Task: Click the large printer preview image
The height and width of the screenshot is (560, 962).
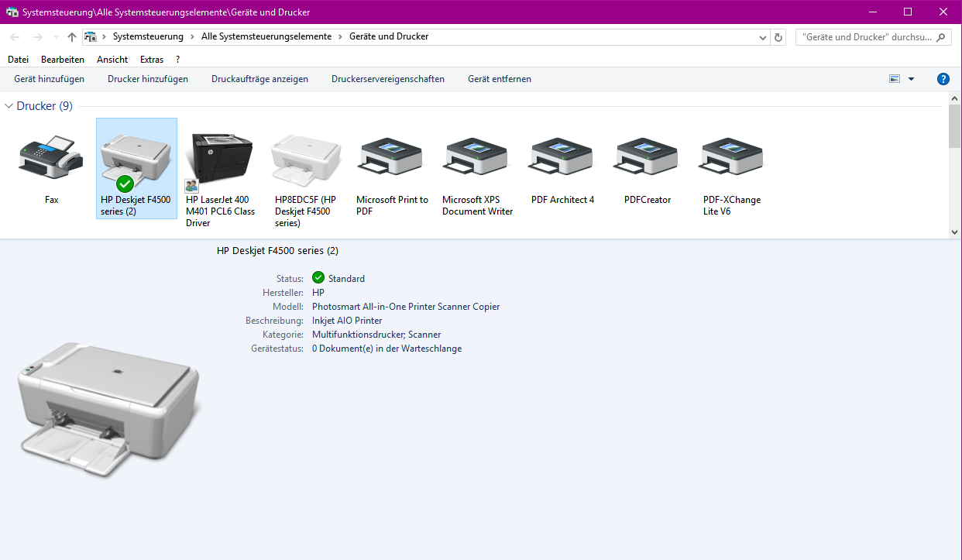Action: 108,410
